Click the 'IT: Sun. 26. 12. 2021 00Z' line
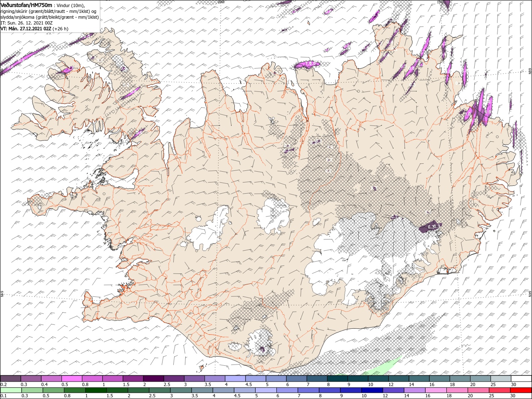Viewport: 532px width, 399px height. pos(26,23)
